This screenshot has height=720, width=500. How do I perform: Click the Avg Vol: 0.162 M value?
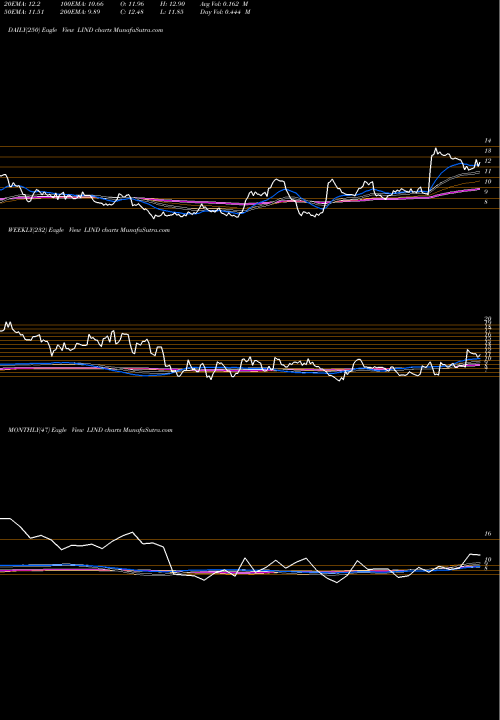pyautogui.click(x=224, y=4)
